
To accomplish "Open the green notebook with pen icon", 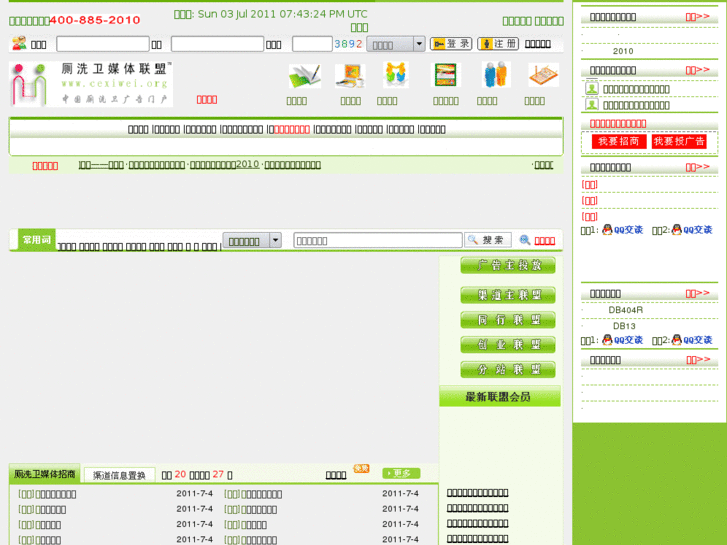I will tap(304, 76).
